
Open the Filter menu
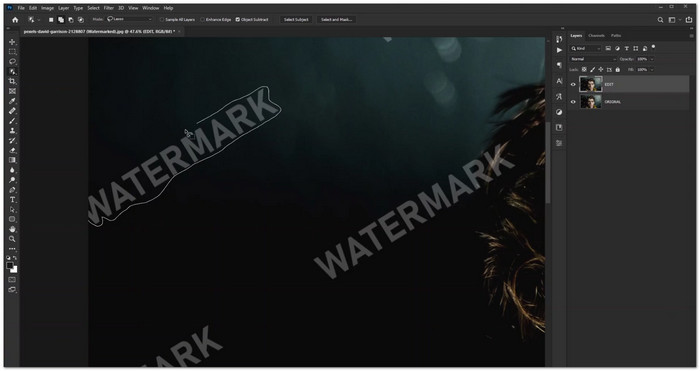(109, 8)
